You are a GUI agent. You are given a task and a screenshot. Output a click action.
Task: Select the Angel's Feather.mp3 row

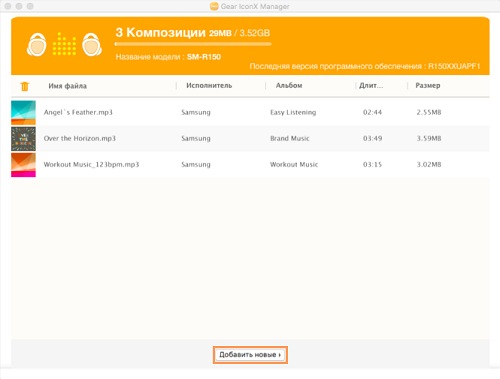(x=250, y=112)
